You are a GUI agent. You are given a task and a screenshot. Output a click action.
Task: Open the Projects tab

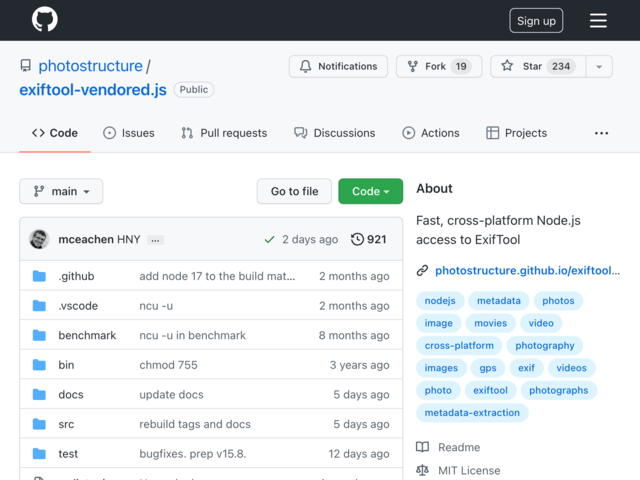click(516, 133)
